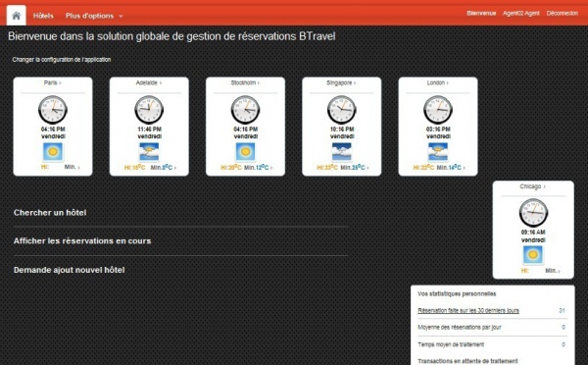The image size is (588, 365).
Task: Expand the London temperature details arrow
Action: pos(464,168)
